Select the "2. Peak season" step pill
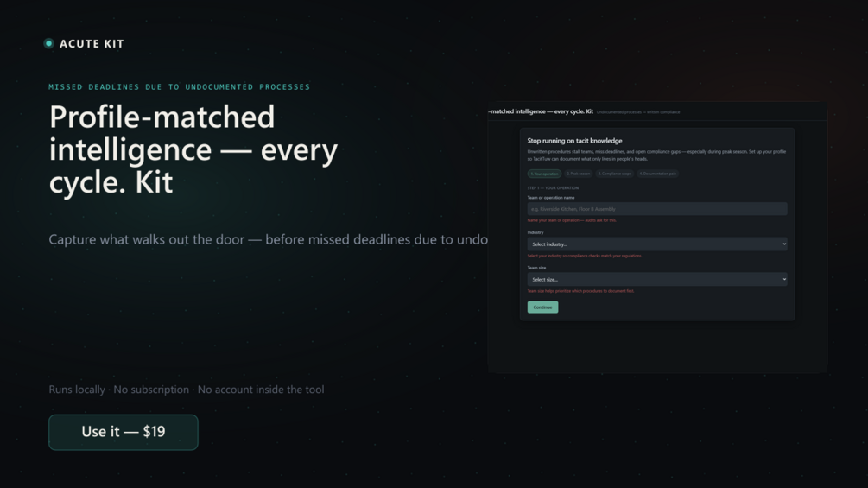The width and height of the screenshot is (868, 488). [578, 174]
